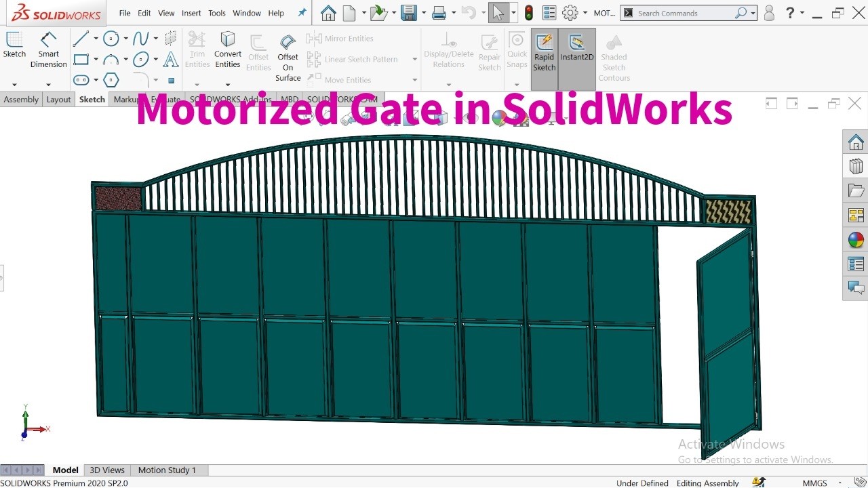Image resolution: width=868 pixels, height=488 pixels.
Task: Click the Rebuild traffic light icon
Action: tap(529, 13)
